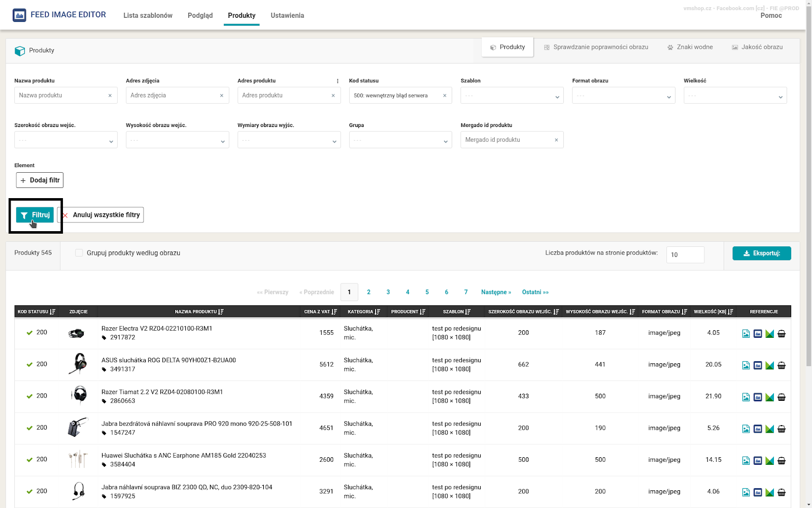Switch to Sprawdzanie poprawności obrazu tab
812x508 pixels.
point(596,47)
